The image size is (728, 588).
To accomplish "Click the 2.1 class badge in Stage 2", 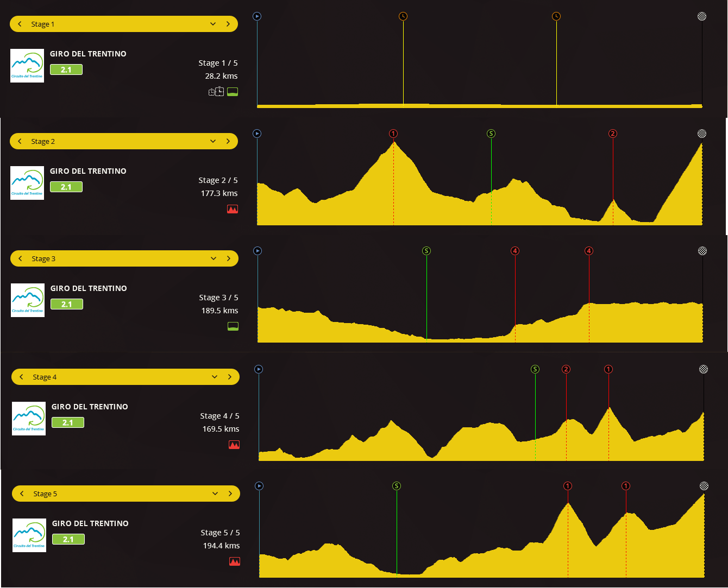I will pos(66,187).
